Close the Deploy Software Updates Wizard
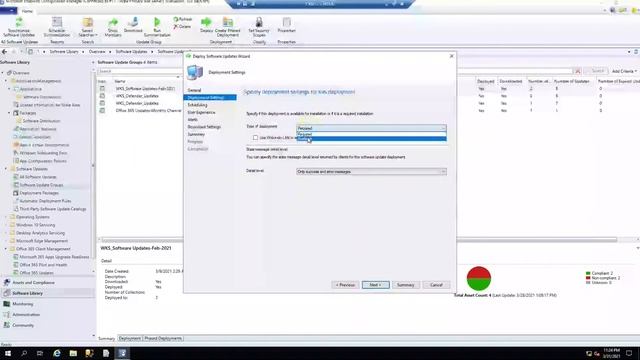Viewport: 640px width, 360px height. [x=451, y=56]
